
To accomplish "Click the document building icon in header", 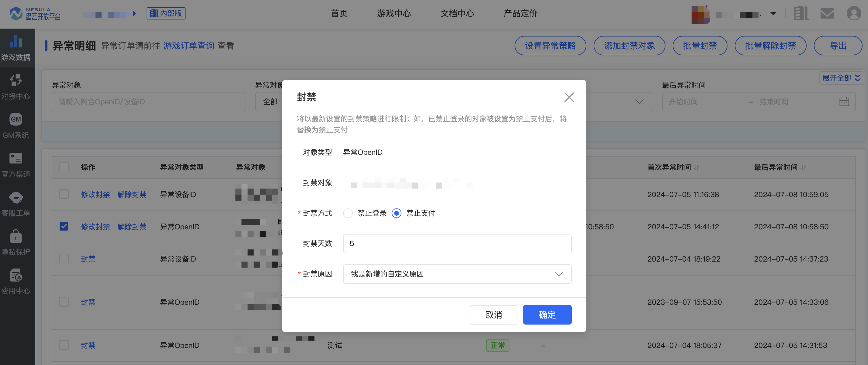I will click(801, 14).
